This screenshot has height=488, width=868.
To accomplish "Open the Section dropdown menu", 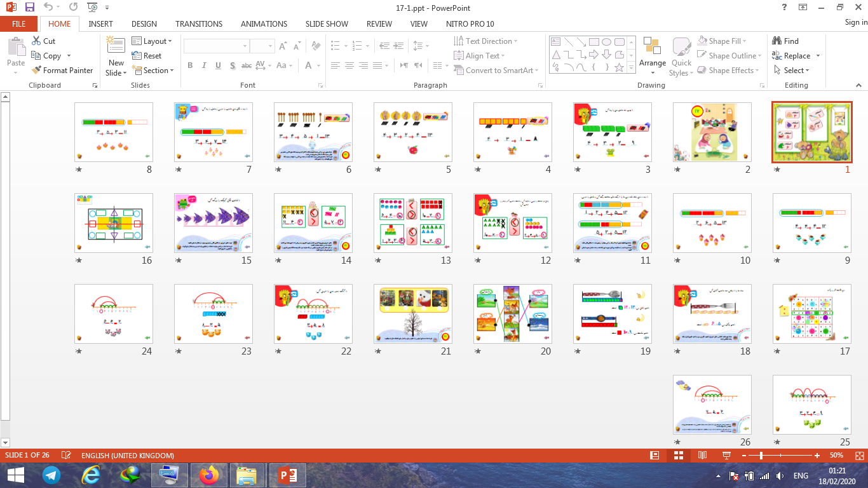I will [153, 71].
